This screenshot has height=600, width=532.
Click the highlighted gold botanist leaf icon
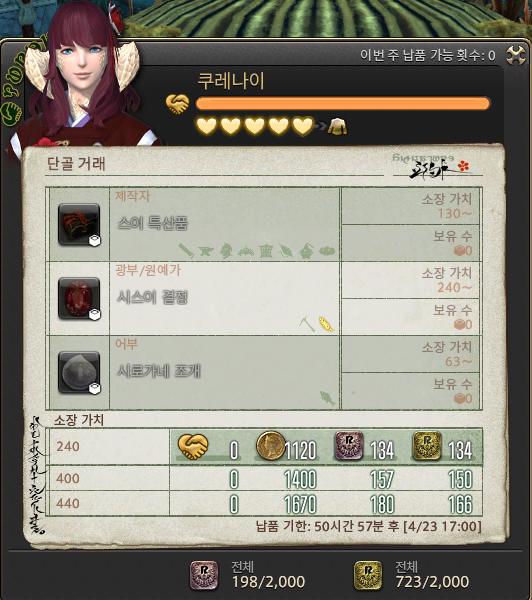(326, 324)
